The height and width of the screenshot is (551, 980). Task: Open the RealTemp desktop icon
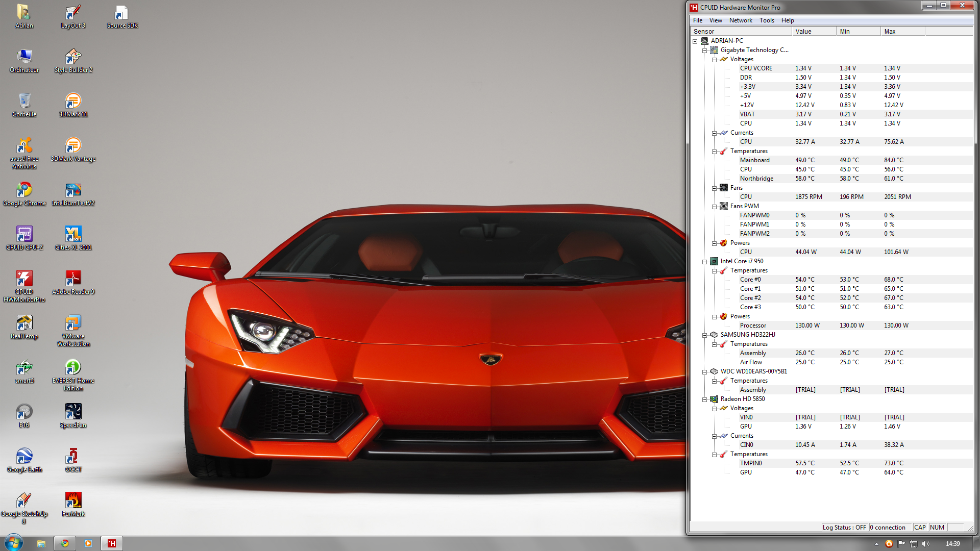pyautogui.click(x=24, y=323)
